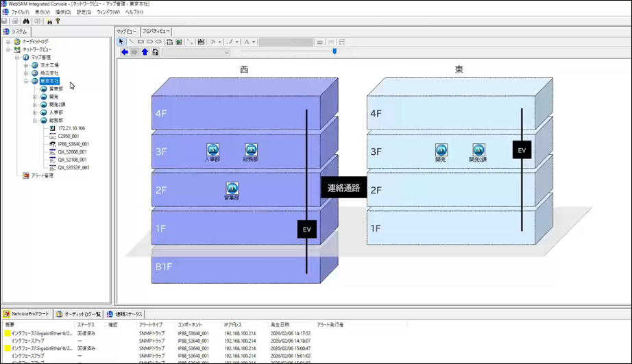Select the rectangle drawing tool
The width and height of the screenshot is (632, 364).
(x=141, y=42)
